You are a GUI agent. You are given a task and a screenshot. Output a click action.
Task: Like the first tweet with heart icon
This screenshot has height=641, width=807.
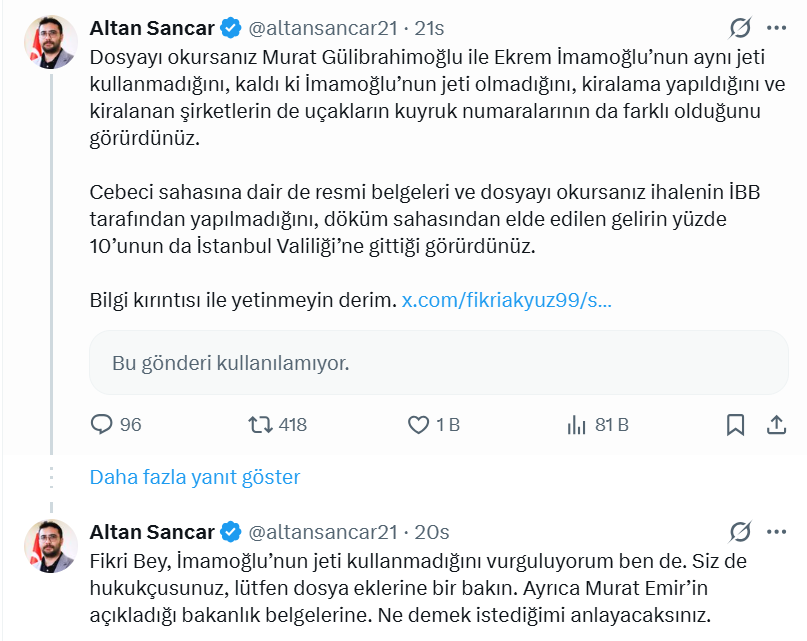[419, 425]
